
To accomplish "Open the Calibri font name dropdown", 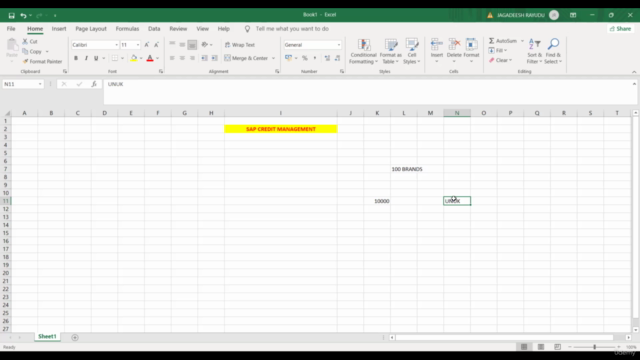I will coord(116,45).
